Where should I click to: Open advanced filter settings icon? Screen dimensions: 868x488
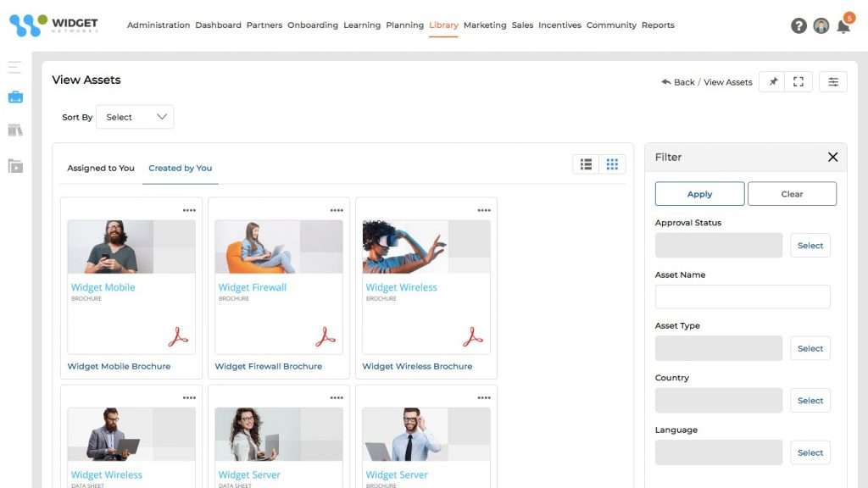tap(832, 81)
